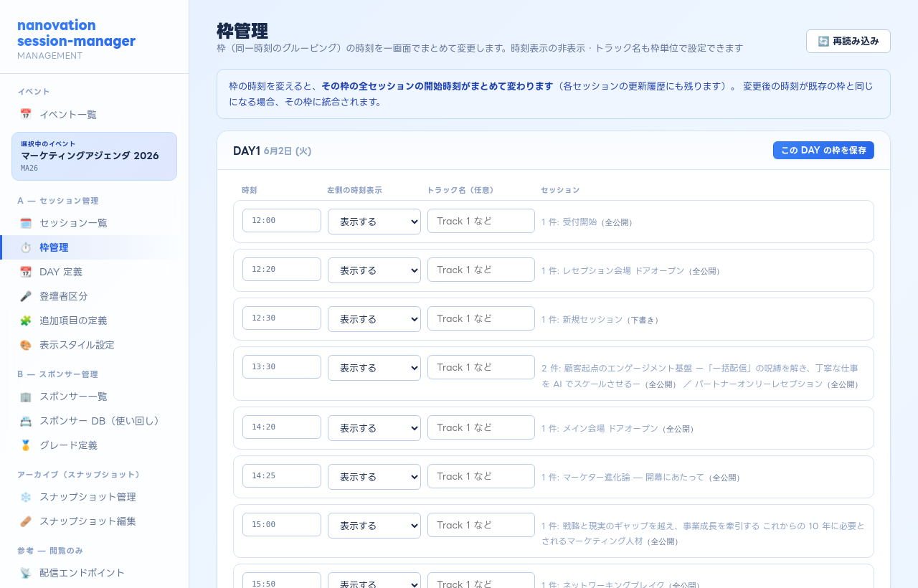This screenshot has height=588, width=918.
Task: Open セッション一覧 in the sidebar
Action: pos(94,223)
